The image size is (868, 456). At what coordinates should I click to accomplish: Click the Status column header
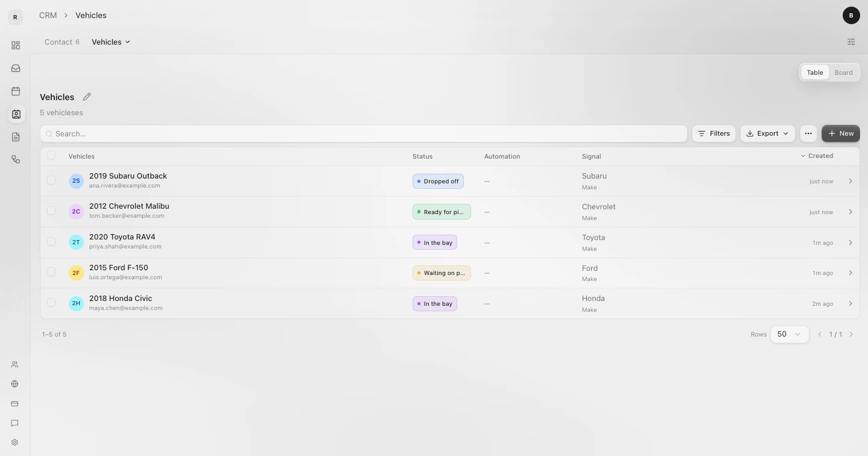click(x=422, y=156)
